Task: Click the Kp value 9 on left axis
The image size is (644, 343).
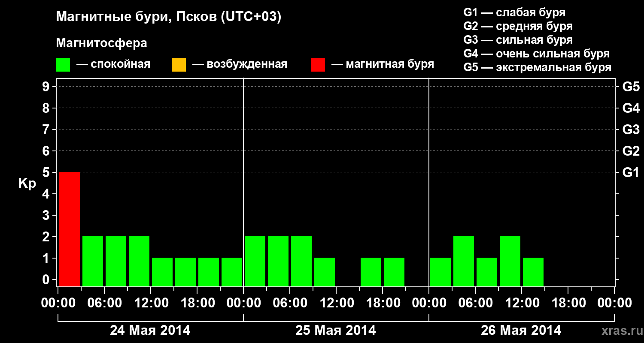Action: click(47, 87)
